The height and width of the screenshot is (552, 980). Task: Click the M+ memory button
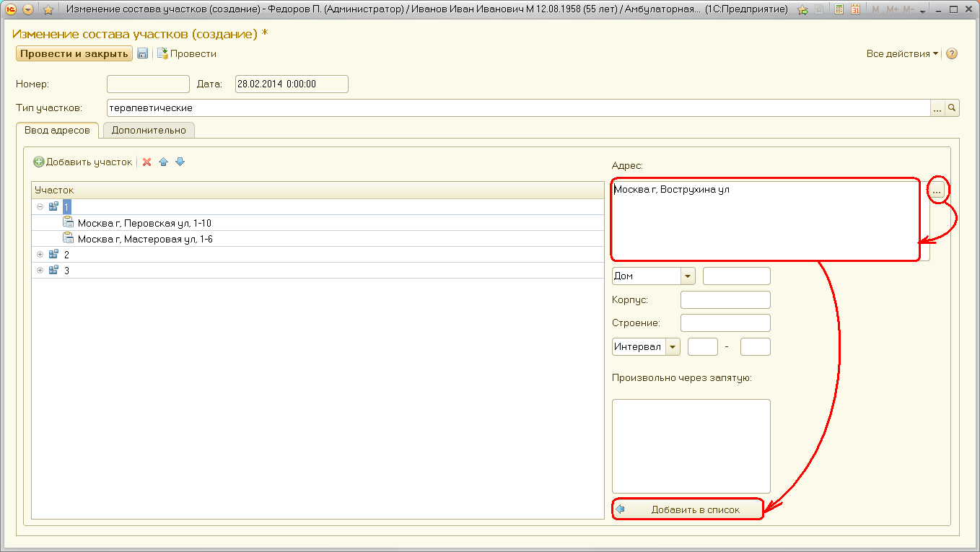pos(891,10)
